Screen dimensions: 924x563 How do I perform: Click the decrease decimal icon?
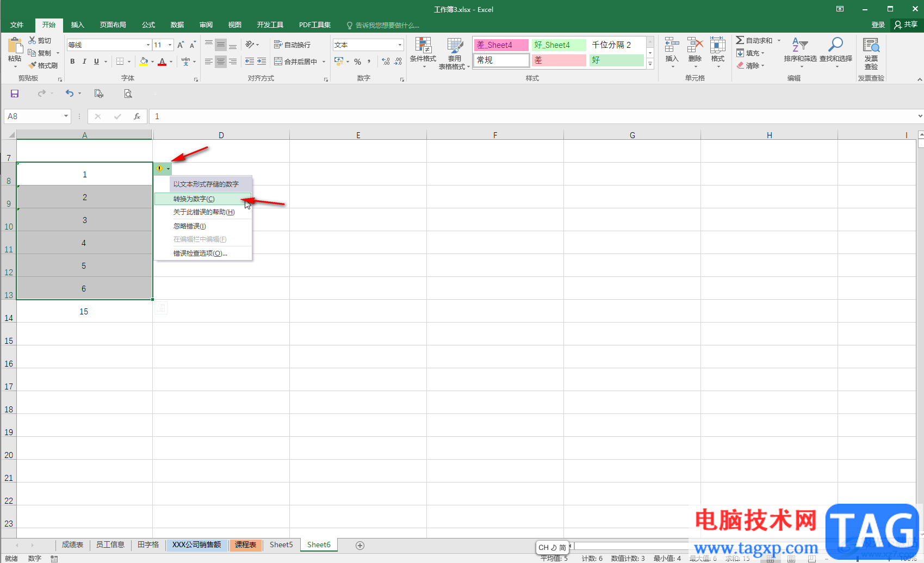[x=398, y=61]
